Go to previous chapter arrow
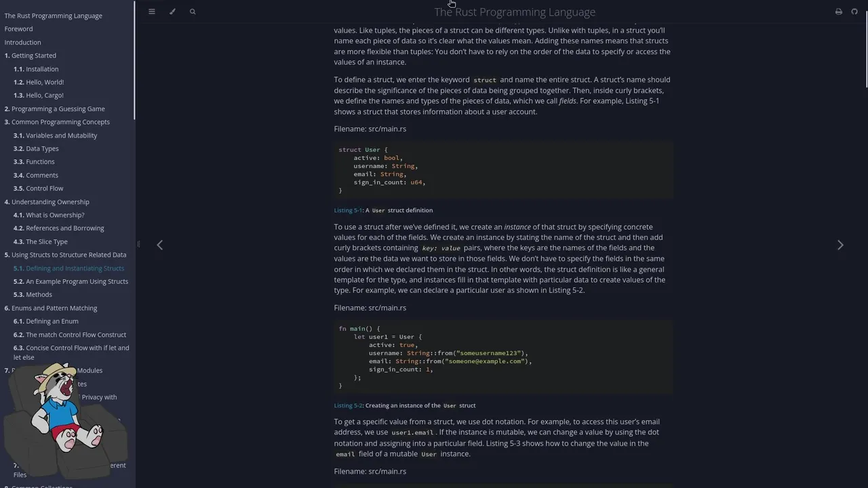The height and width of the screenshot is (488, 868). (x=160, y=245)
